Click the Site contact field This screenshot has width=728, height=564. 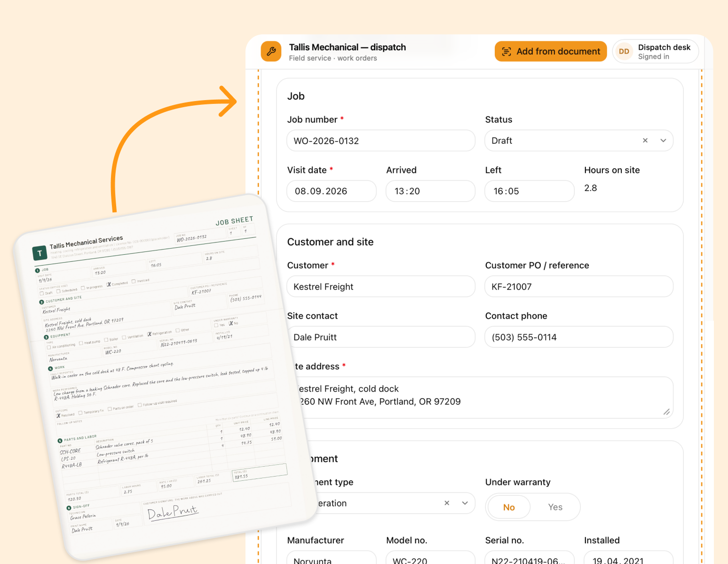pos(381,337)
